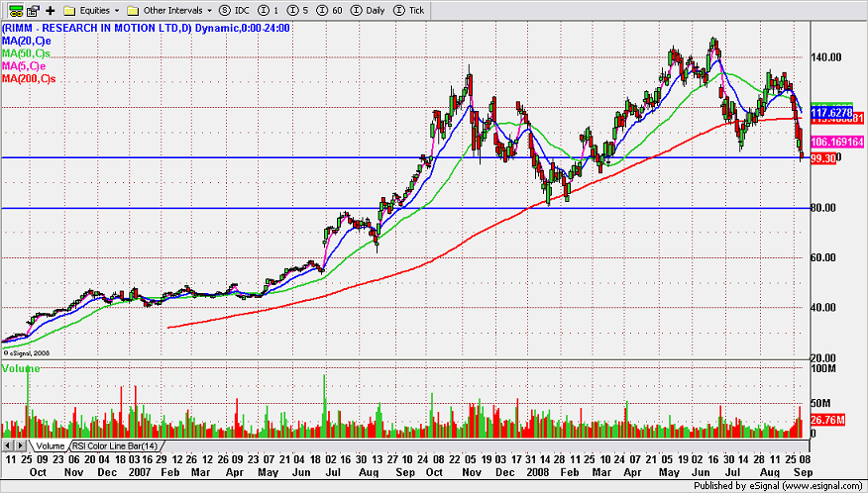Click the 100M volume axis label
The width and height of the screenshot is (868, 493).
coord(823,368)
